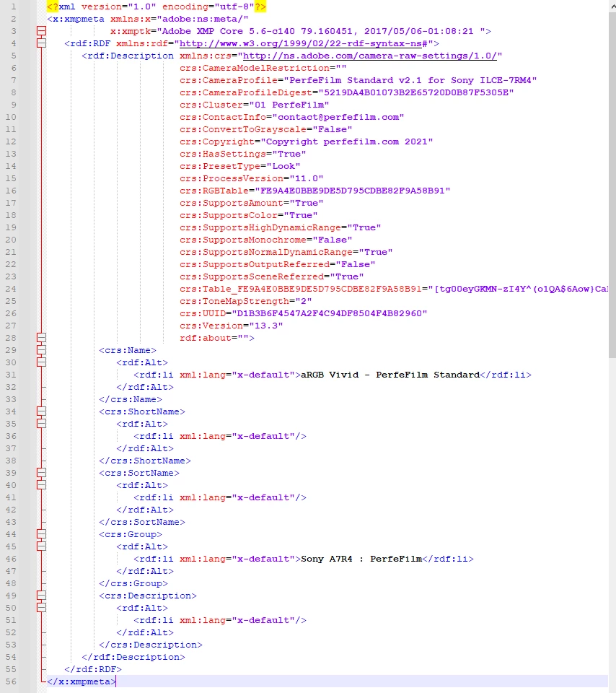Collapse the rdf:Alt fold marker on line 45

click(x=41, y=546)
